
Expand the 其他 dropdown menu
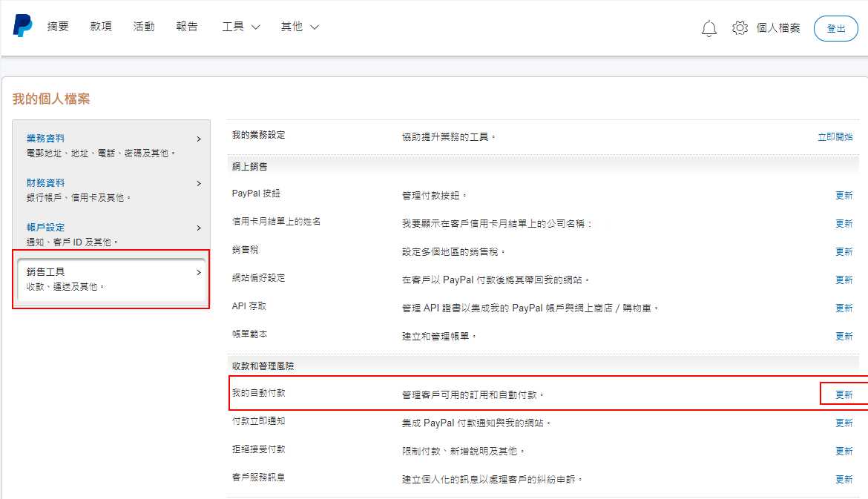click(x=300, y=27)
